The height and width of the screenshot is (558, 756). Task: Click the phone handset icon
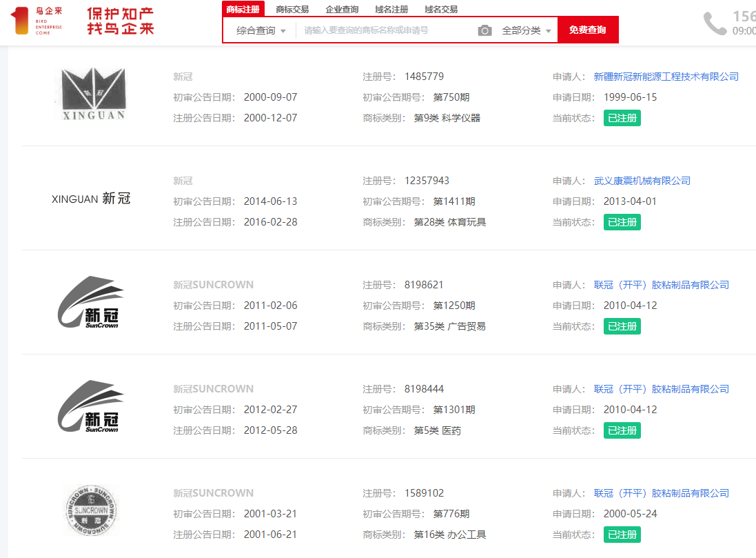tap(715, 23)
